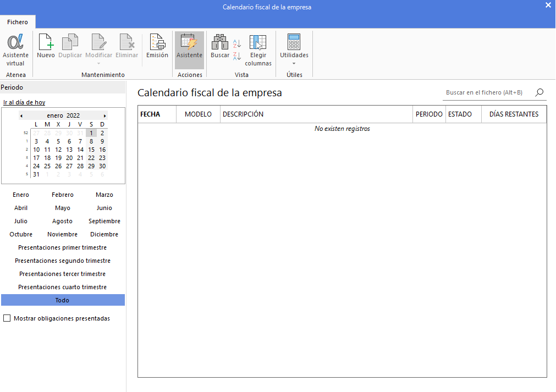Click the magnifier search icon
The image size is (556, 392).
pos(540,92)
